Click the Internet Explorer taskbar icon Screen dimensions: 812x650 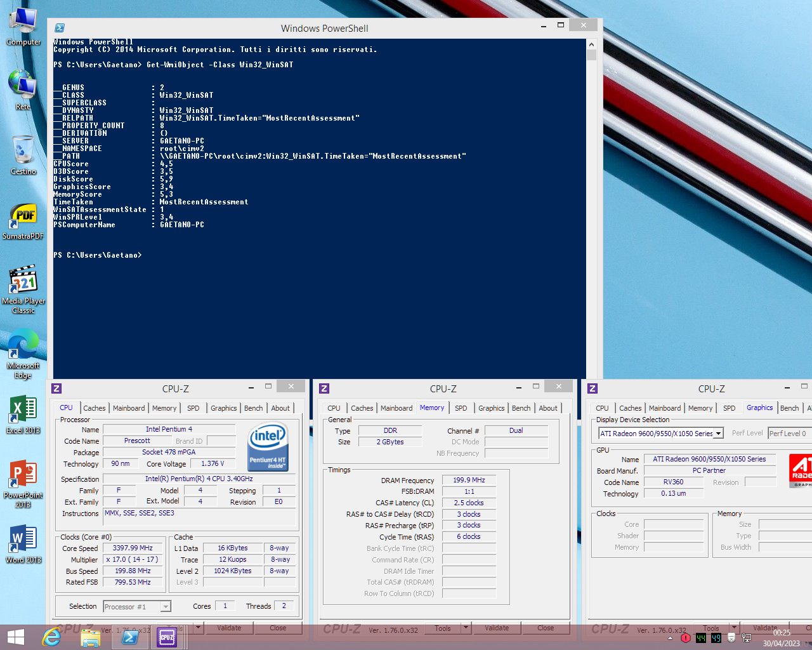52,637
